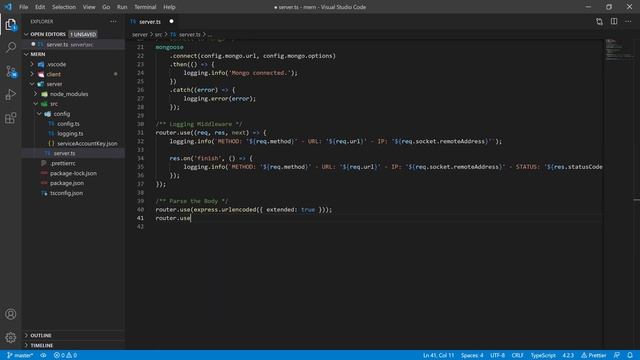This screenshot has height=360, width=640.
Task: Open the Edit menu
Action: [x=40, y=7]
